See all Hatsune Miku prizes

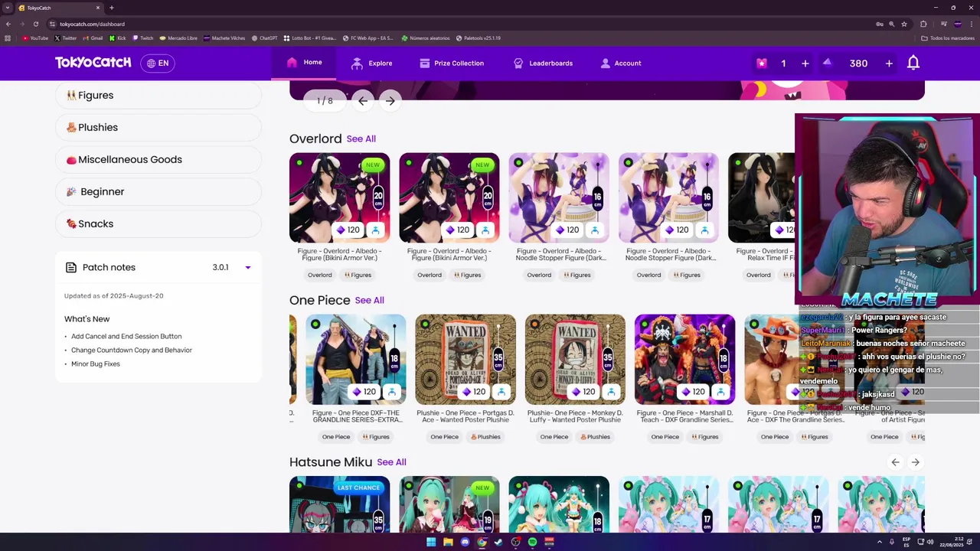click(391, 462)
